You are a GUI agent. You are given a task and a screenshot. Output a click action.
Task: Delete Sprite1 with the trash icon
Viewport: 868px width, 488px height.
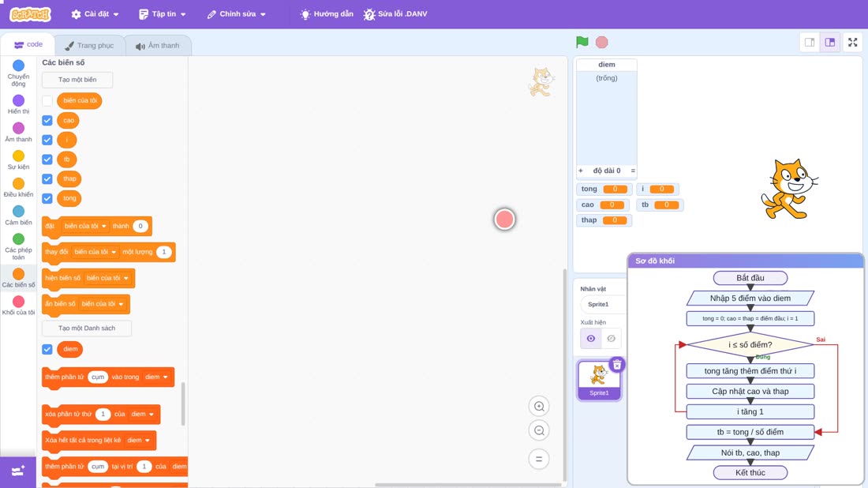(617, 365)
